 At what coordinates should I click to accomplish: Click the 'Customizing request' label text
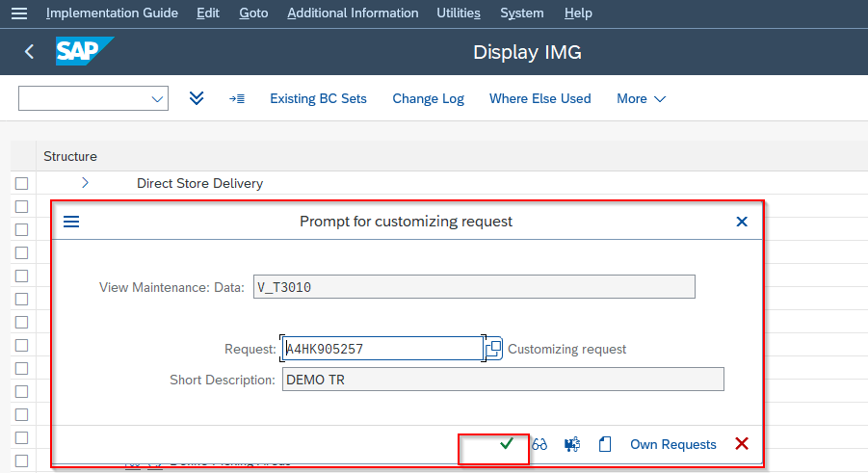[566, 349]
